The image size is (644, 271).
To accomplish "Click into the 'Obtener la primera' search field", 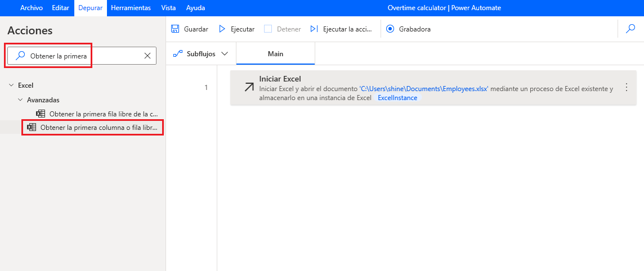I will click(x=82, y=56).
